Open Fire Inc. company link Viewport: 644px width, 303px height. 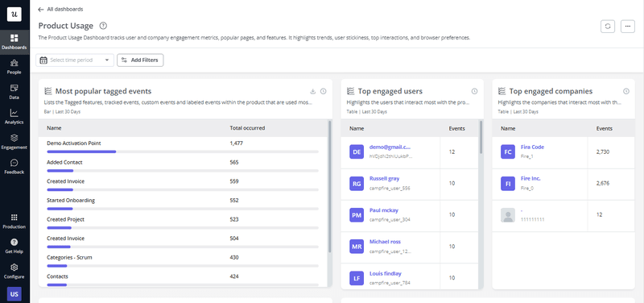click(530, 179)
